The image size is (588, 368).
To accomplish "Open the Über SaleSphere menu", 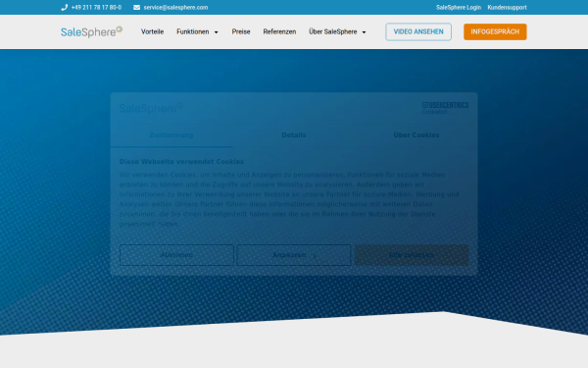I will tap(332, 32).
